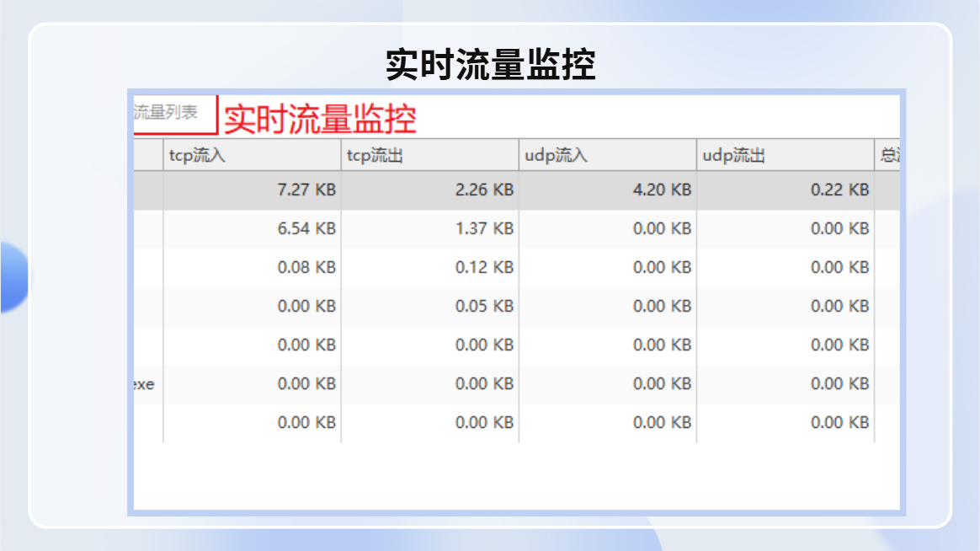The image size is (980, 551).
Task: Sort by the udp流出 column header
Action: click(x=786, y=155)
